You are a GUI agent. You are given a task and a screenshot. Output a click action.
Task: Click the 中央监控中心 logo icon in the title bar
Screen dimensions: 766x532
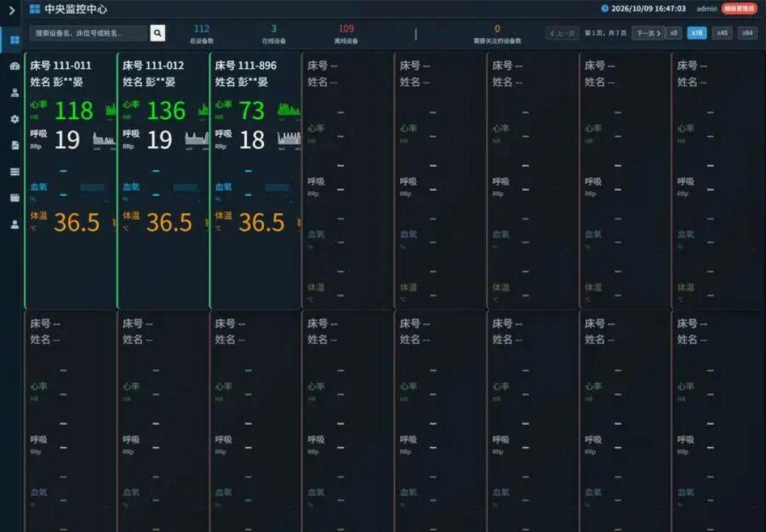pos(35,9)
